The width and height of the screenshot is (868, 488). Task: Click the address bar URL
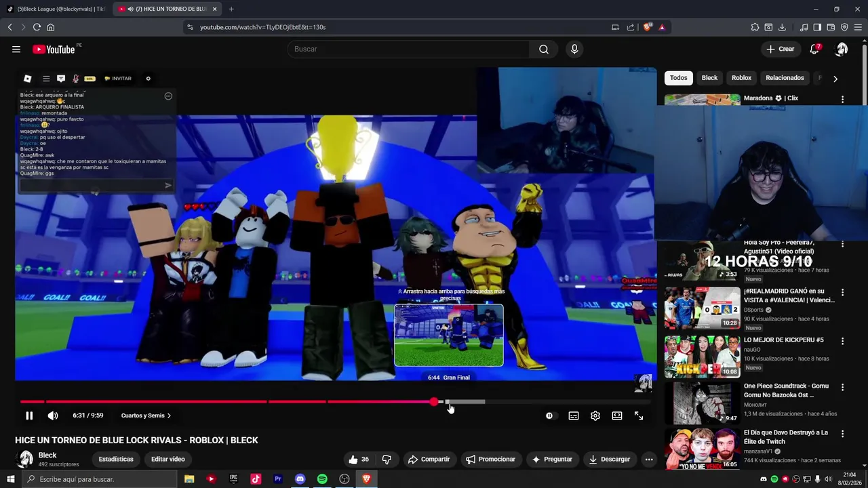point(262,27)
